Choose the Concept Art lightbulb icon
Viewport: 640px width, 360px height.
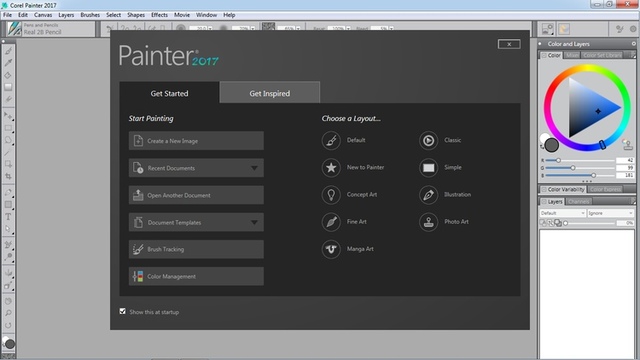pyautogui.click(x=331, y=195)
